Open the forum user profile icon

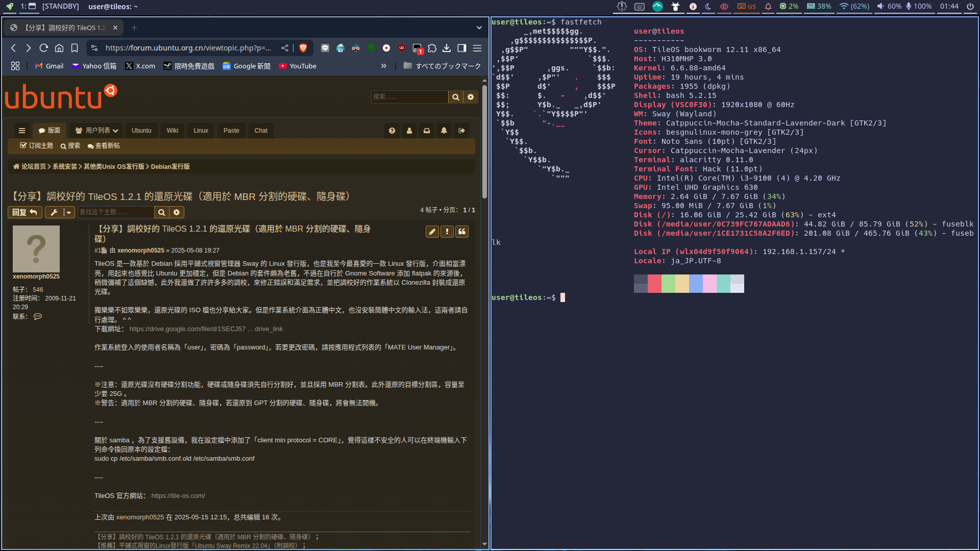click(409, 131)
